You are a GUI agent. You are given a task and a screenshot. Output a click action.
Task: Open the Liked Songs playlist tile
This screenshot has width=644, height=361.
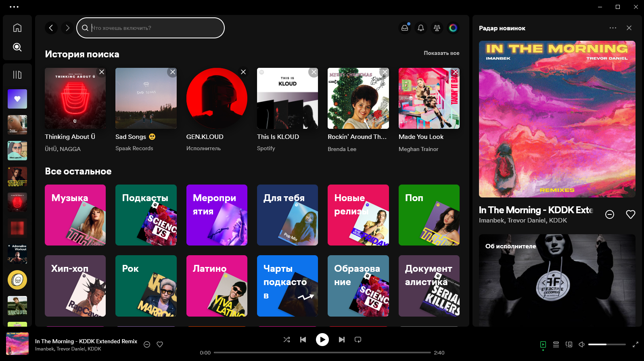(17, 99)
